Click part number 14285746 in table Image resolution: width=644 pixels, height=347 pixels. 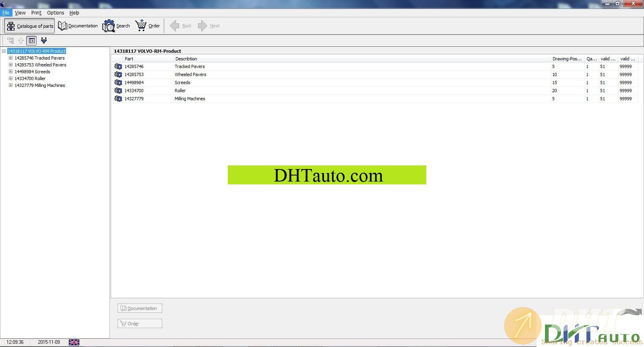point(134,66)
